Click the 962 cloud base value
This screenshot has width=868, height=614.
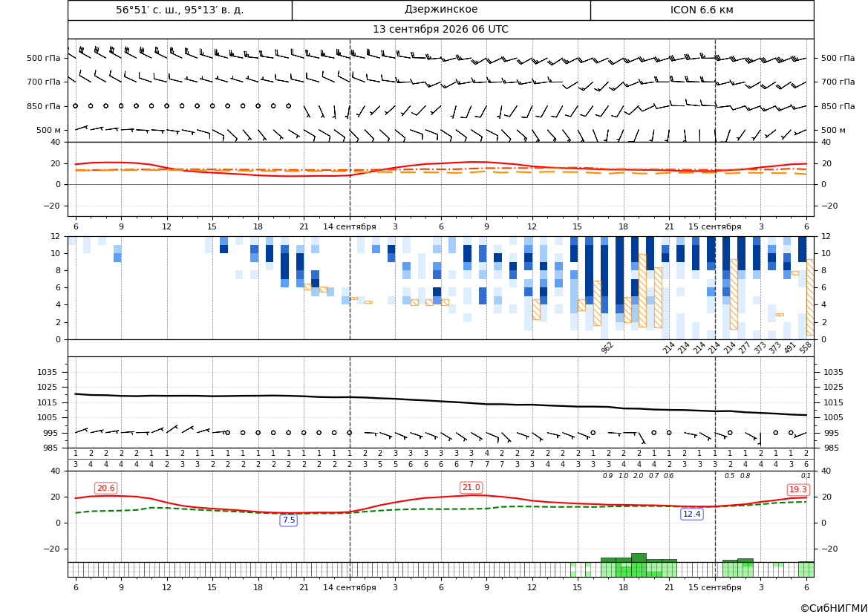pyautogui.click(x=607, y=347)
